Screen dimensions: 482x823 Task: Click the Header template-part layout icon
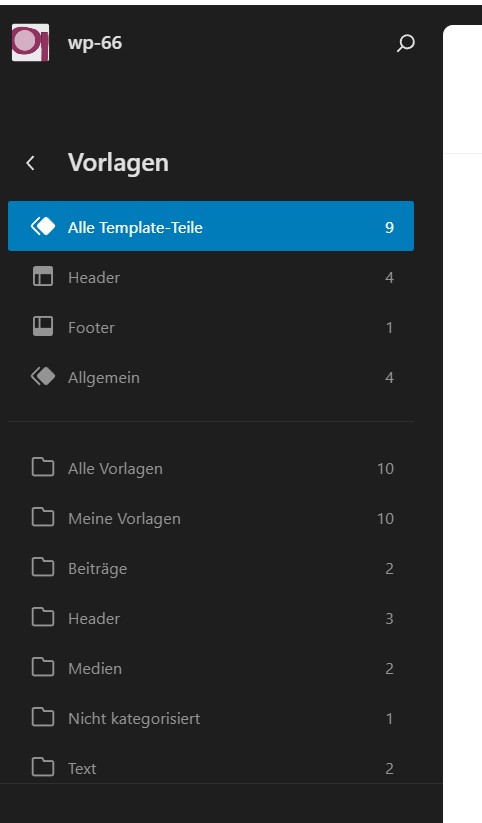click(x=43, y=277)
